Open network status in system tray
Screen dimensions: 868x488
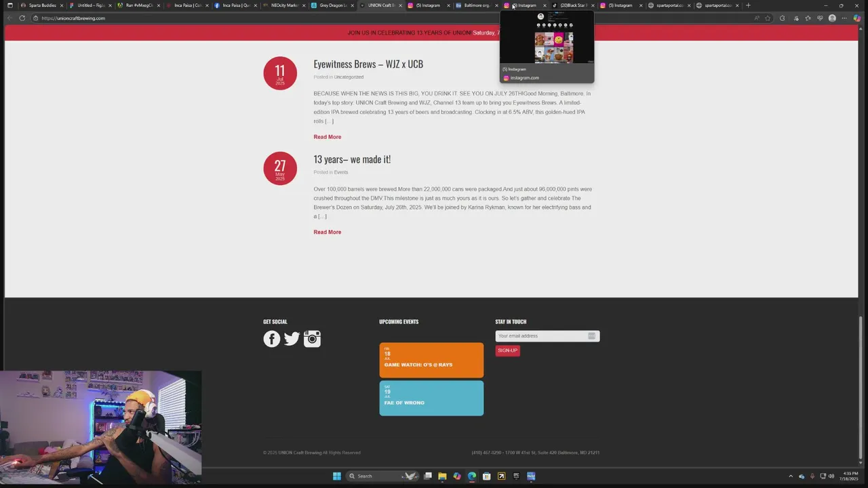pyautogui.click(x=823, y=476)
